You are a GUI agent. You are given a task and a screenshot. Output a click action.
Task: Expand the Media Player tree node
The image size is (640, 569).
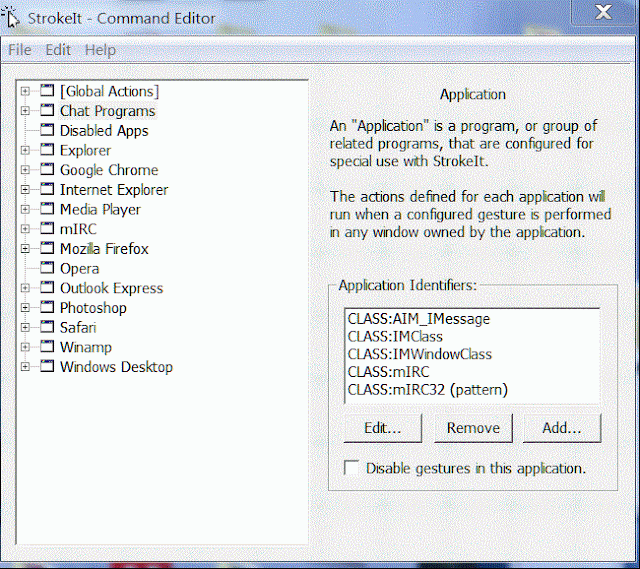coord(25,209)
